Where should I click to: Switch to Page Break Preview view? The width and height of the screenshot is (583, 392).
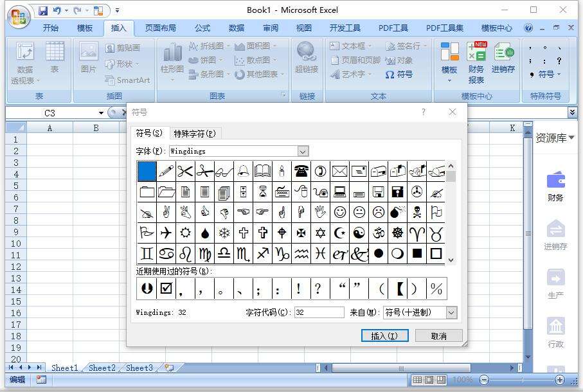click(441, 380)
